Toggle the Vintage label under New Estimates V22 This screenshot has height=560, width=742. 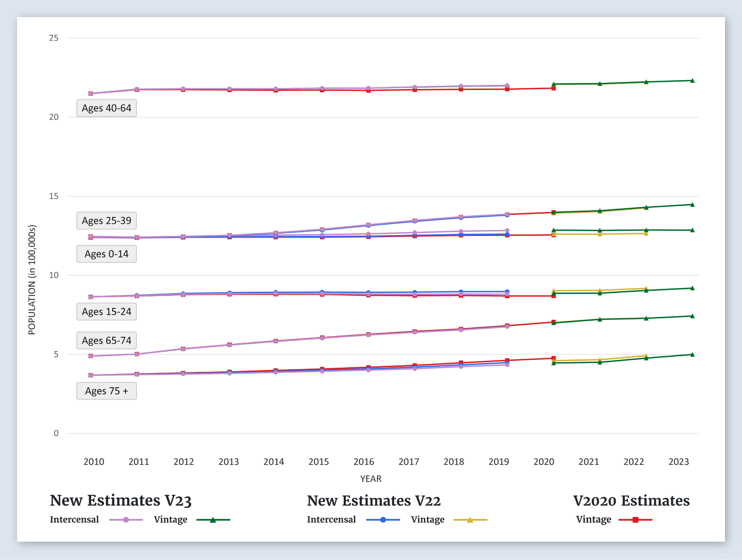click(427, 519)
